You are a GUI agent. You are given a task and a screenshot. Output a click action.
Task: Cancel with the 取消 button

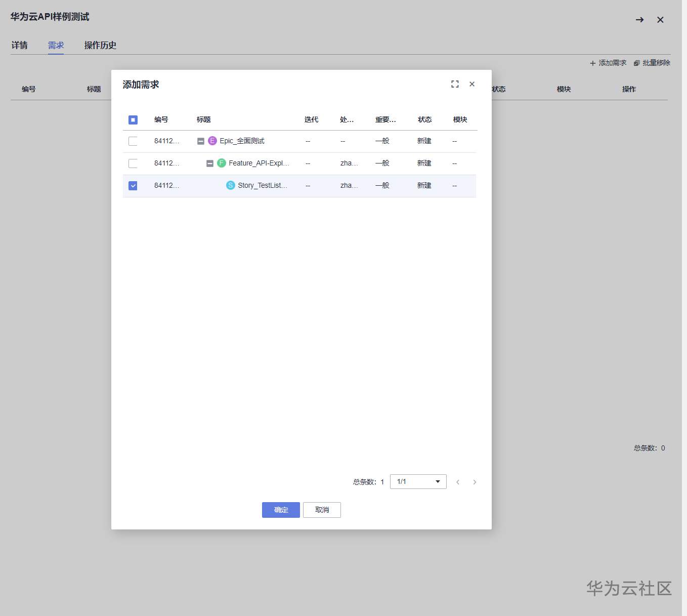(322, 510)
